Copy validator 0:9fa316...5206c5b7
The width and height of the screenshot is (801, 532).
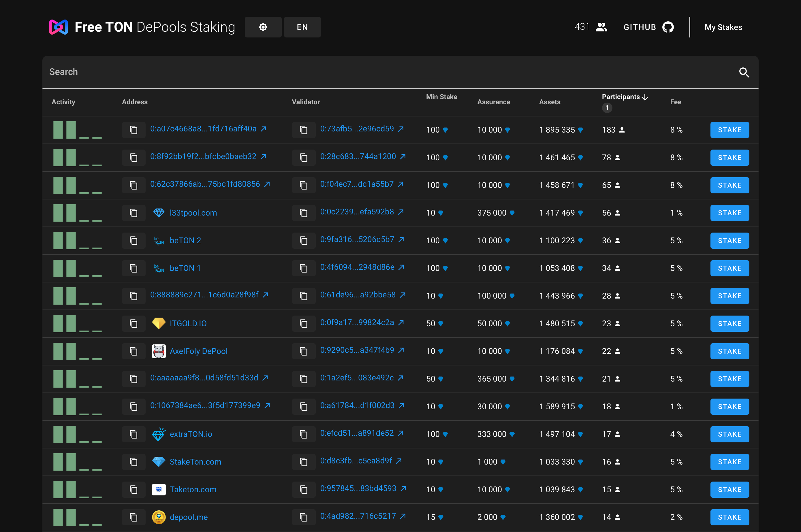click(303, 241)
